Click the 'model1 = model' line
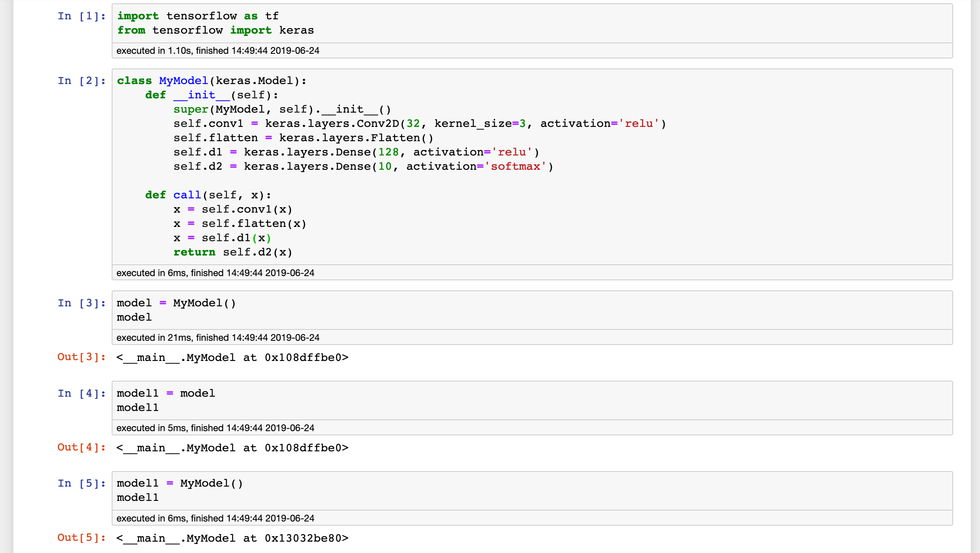This screenshot has width=980, height=553. point(166,393)
